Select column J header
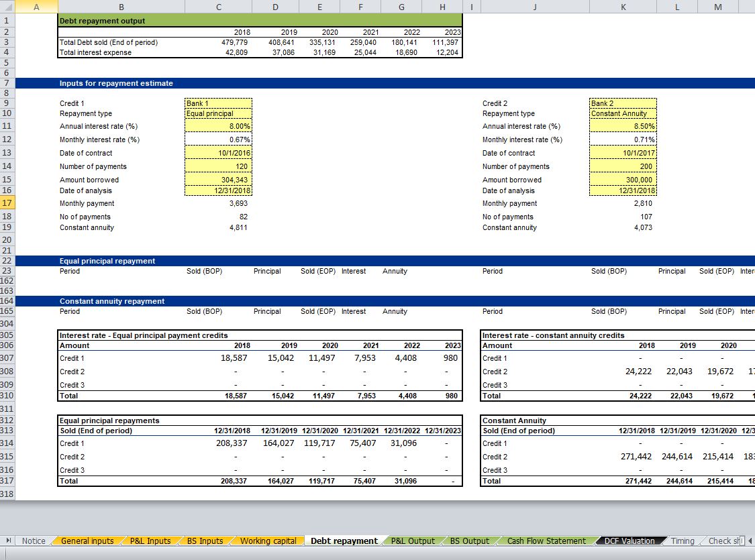 535,7
